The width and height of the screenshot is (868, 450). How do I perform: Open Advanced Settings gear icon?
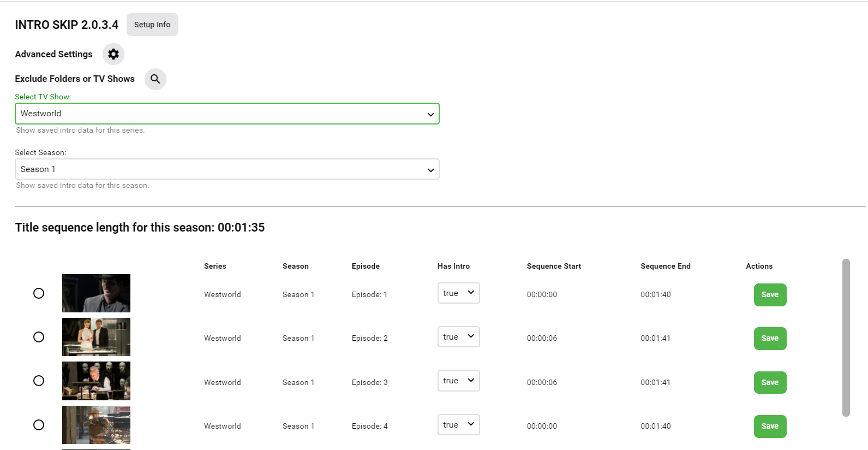click(x=113, y=54)
